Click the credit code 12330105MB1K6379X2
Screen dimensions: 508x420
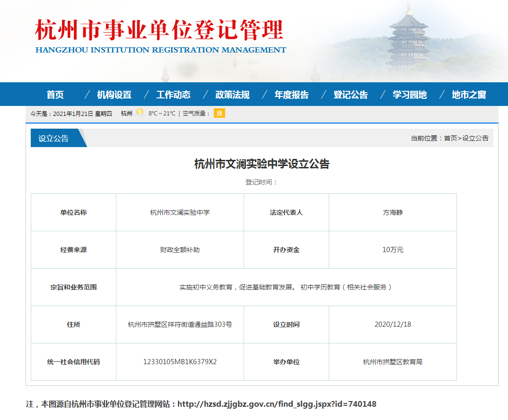click(x=180, y=362)
